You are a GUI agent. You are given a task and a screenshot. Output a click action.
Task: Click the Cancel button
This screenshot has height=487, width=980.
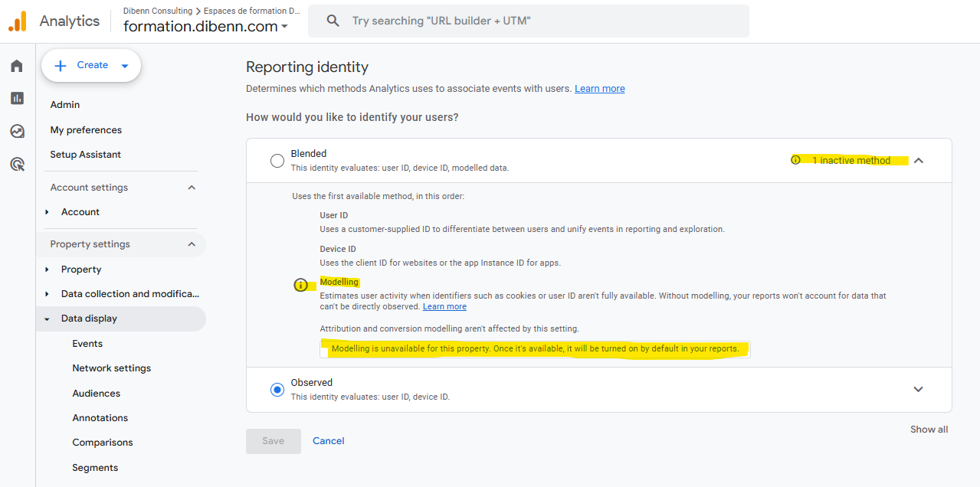328,440
